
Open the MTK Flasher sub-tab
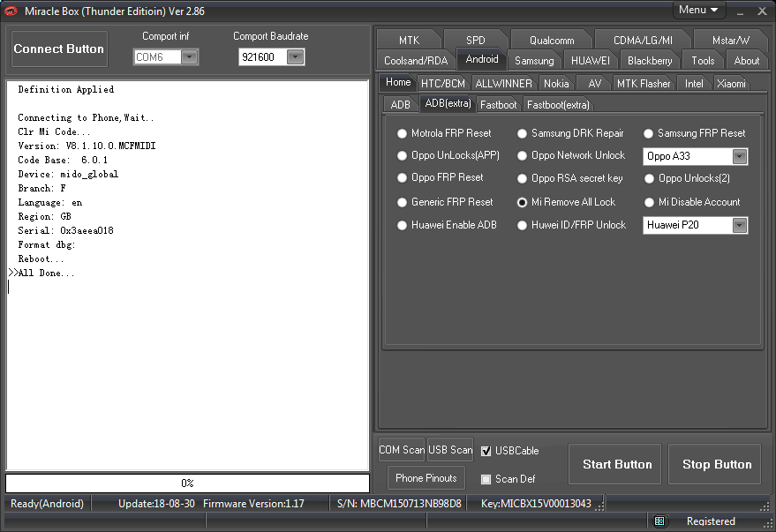tap(644, 84)
